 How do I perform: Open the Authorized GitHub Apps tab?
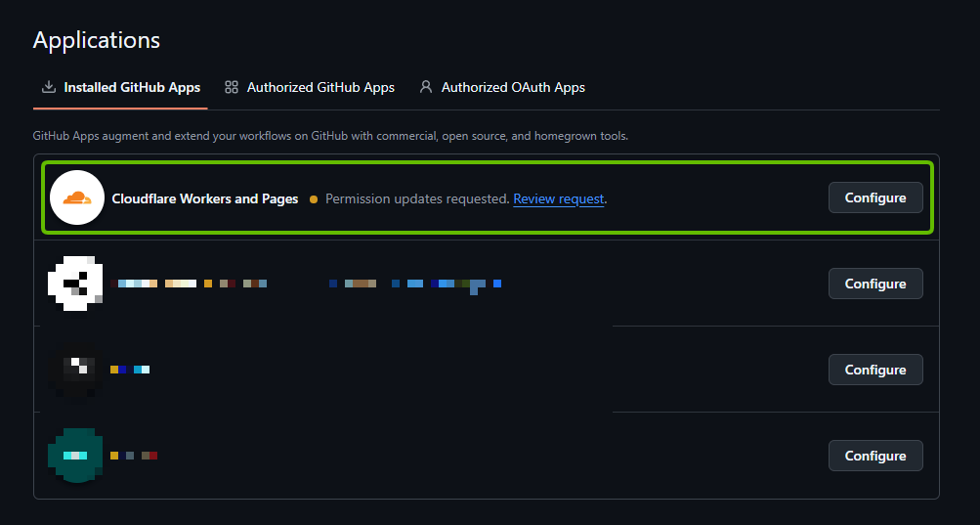click(x=320, y=87)
